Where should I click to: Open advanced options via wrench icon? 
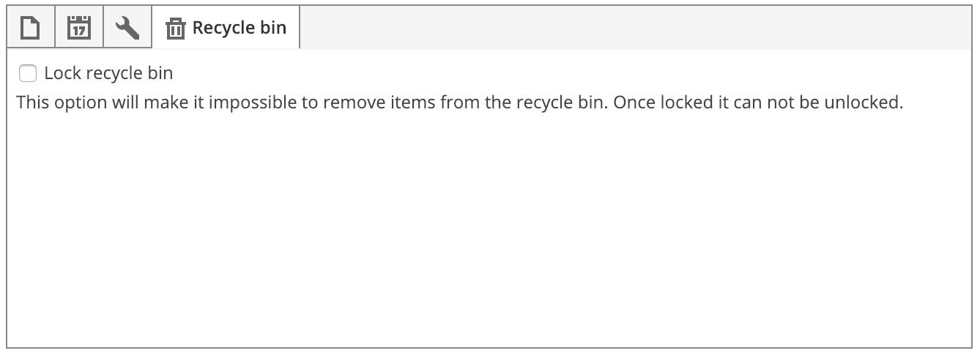pyautogui.click(x=127, y=28)
